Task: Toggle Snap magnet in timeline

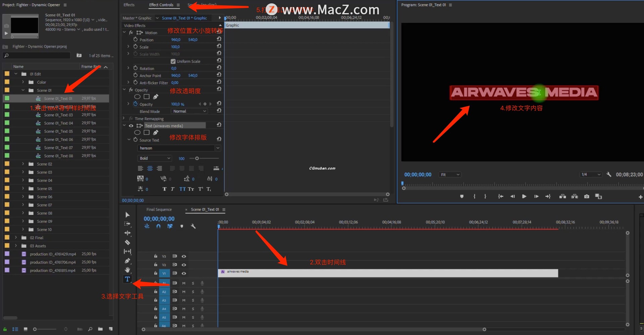Action: (158, 226)
